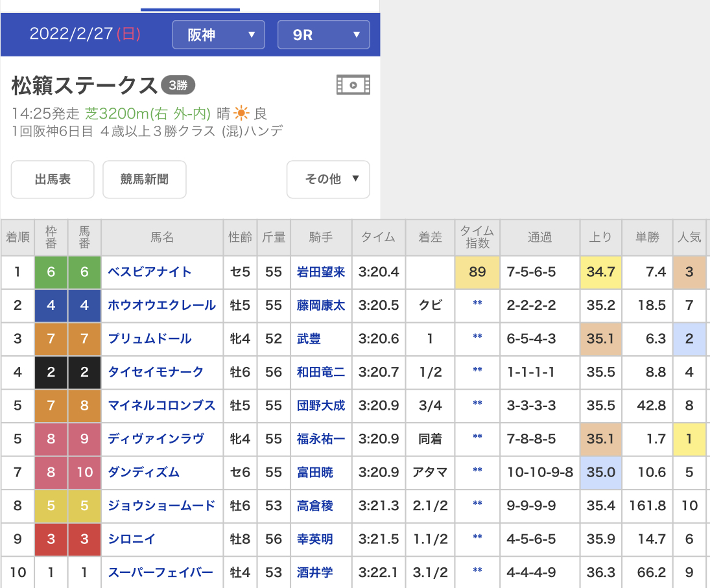Viewport: 710px width, 588px height.
Task: Open horse ディヴァインラヴ's page
Action: tap(156, 440)
